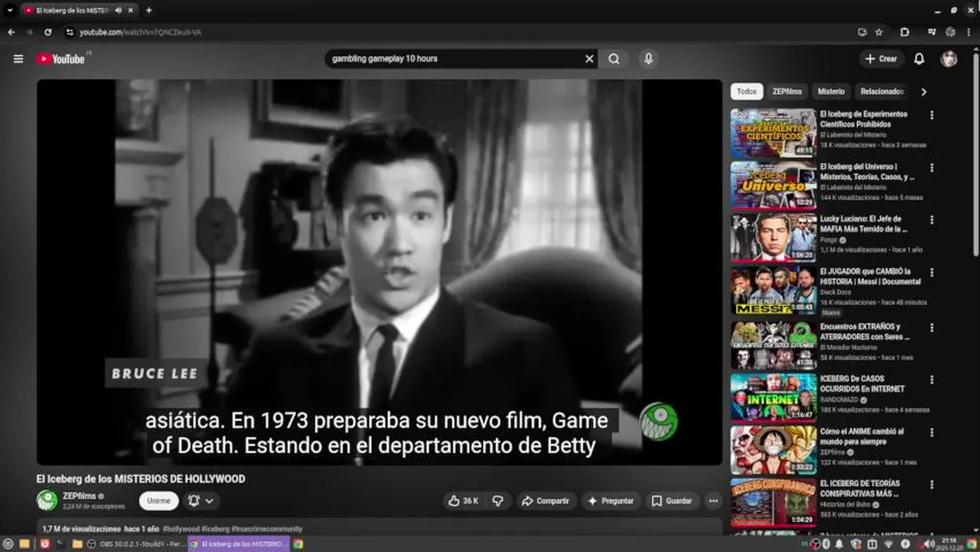Open the YouTube hamburger guide menu

click(x=18, y=59)
